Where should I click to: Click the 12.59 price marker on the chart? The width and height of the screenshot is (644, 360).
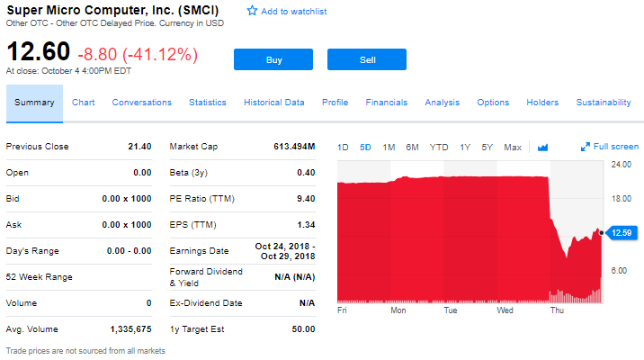point(622,233)
